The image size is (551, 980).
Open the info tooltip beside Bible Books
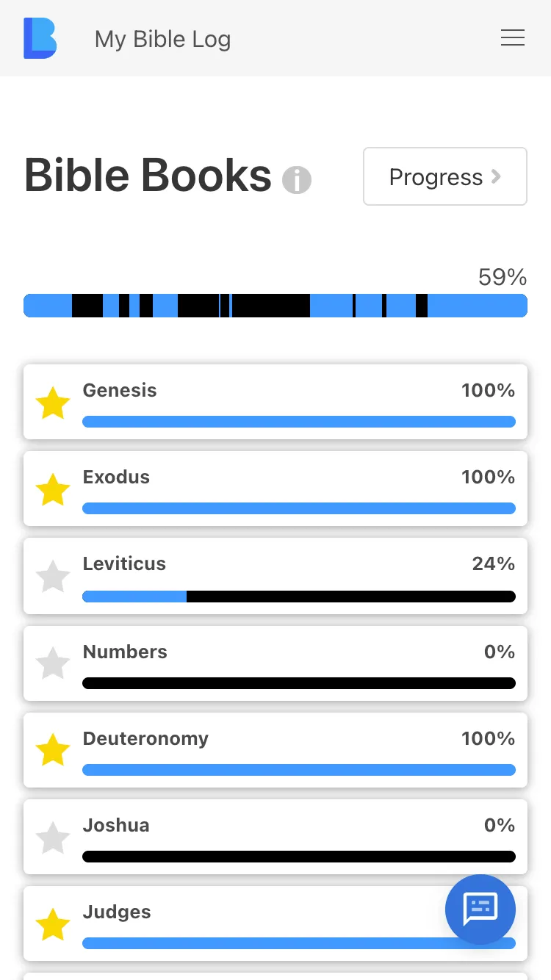coord(297,180)
